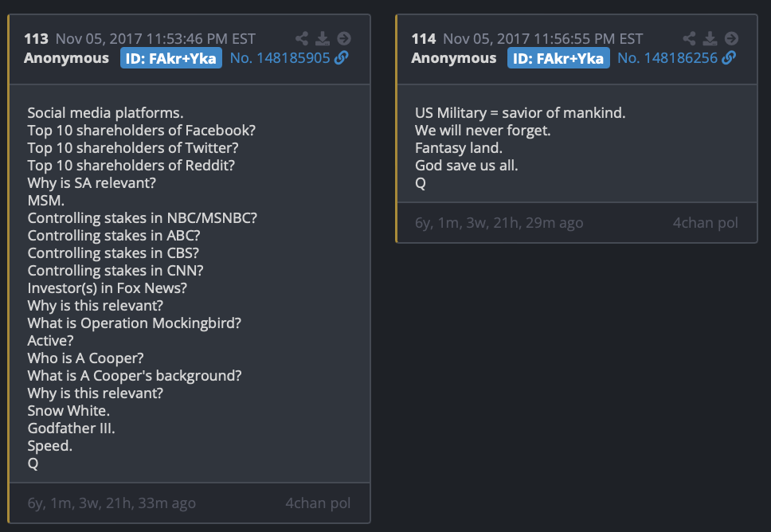771x532 pixels.
Task: Copy link icon next to No. 148186256
Action: coord(729,58)
